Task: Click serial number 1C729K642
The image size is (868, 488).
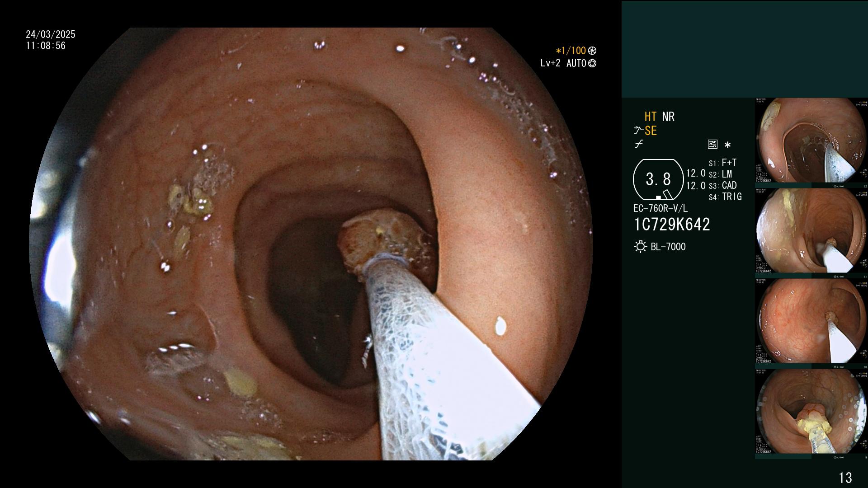Action: (672, 225)
